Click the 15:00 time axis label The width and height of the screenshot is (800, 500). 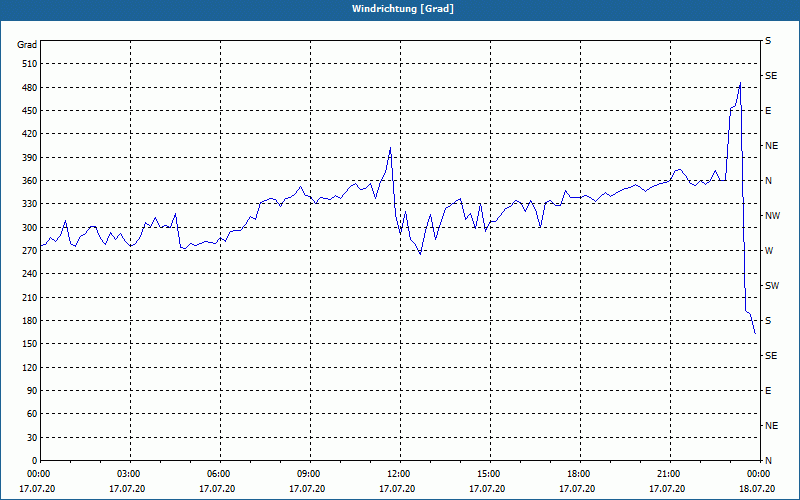point(490,473)
